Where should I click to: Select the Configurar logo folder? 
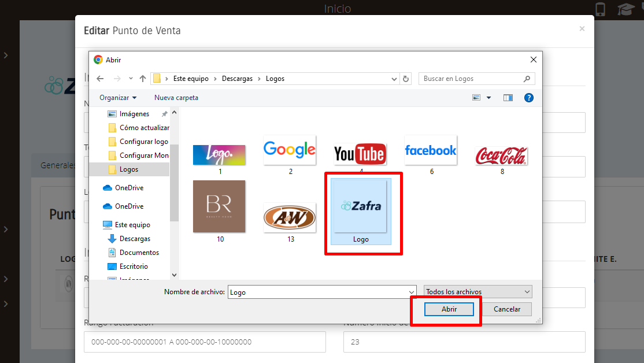138,142
